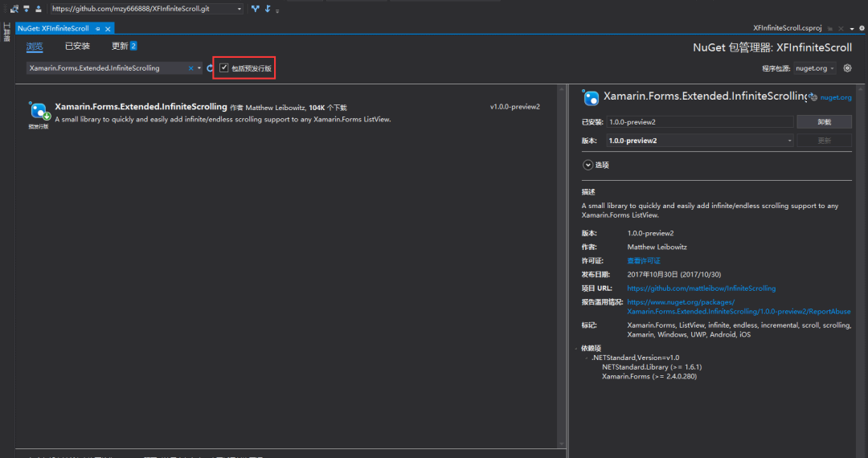
Task: Click the disabled 更新 (Update) button
Action: tap(825, 141)
